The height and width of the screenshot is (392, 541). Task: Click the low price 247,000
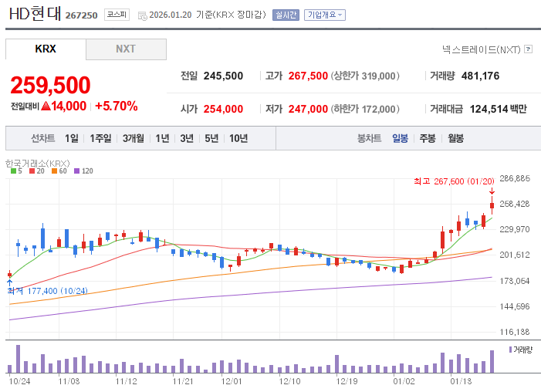308,109
